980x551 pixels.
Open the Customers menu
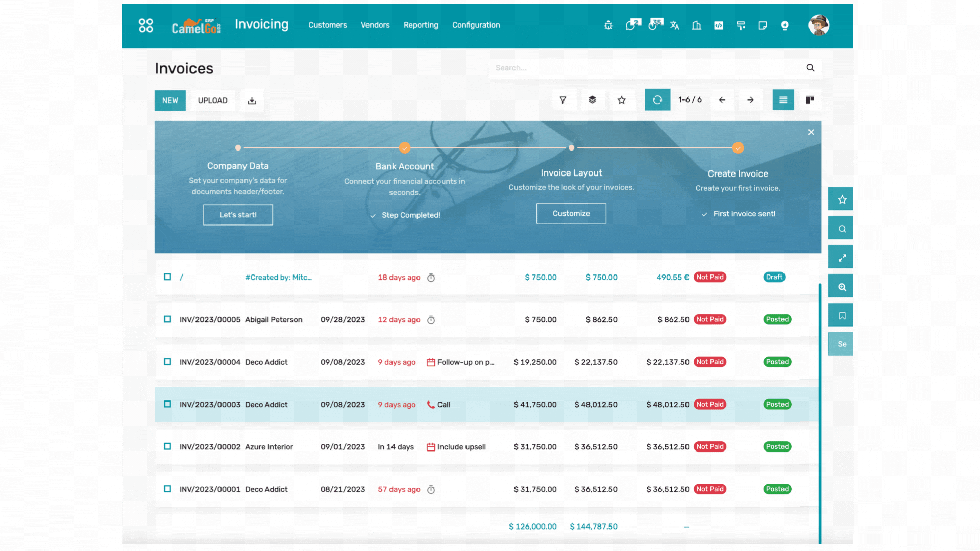327,25
